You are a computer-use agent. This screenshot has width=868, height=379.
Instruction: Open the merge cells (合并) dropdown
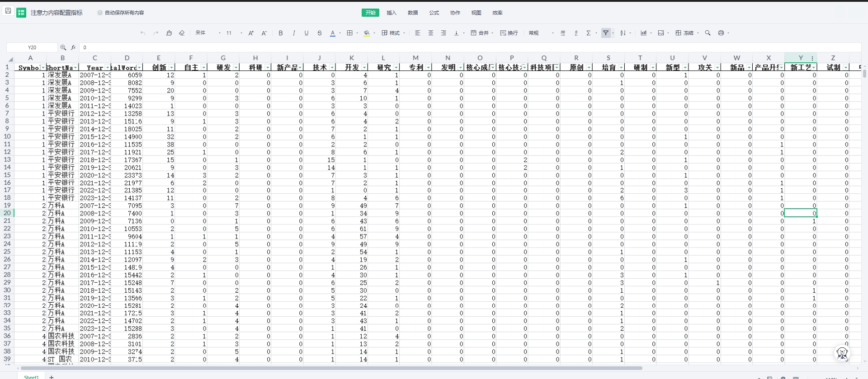[481, 33]
